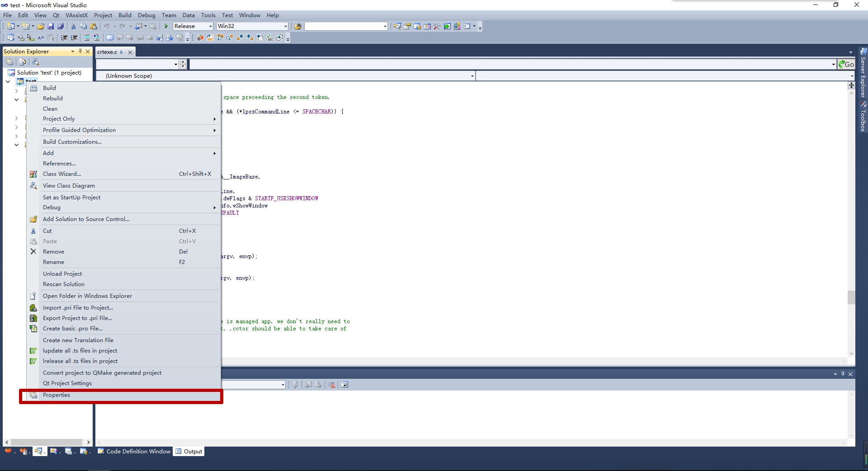Click the Go button

pos(846,64)
